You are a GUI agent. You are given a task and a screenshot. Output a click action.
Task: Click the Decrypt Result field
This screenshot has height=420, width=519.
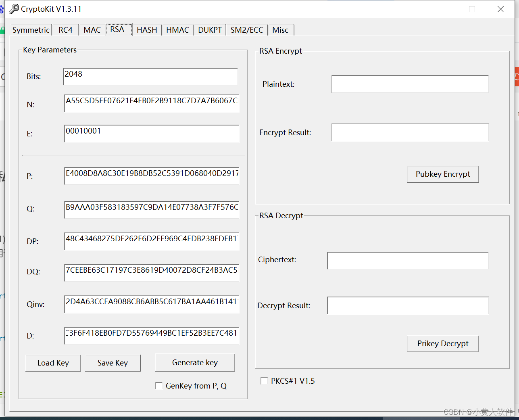click(408, 305)
